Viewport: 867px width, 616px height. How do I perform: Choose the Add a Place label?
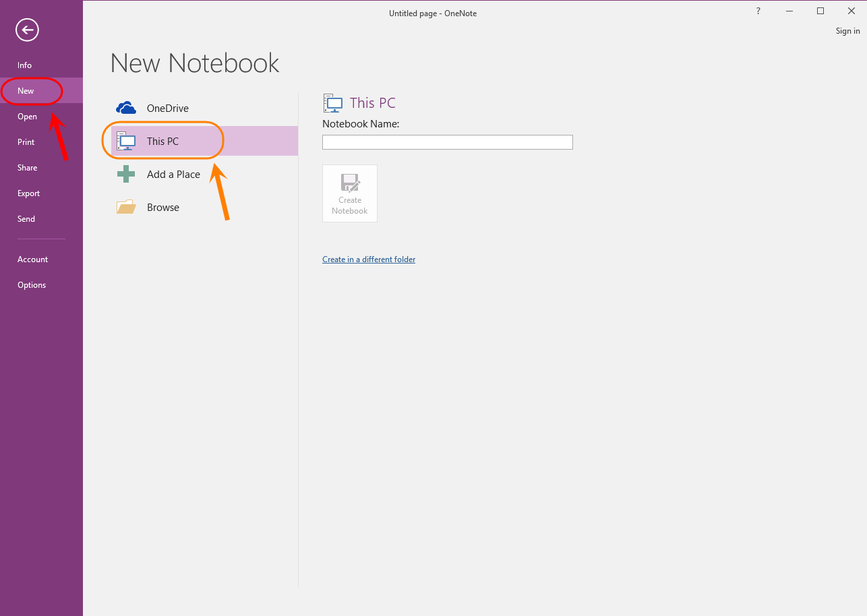tap(173, 175)
